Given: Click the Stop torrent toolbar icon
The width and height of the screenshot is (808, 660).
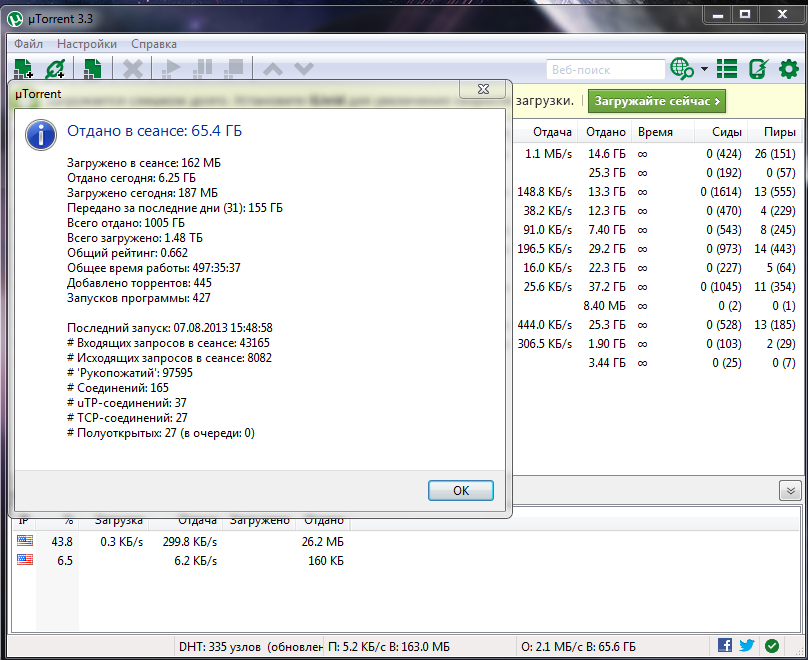Looking at the screenshot, I should [x=234, y=69].
